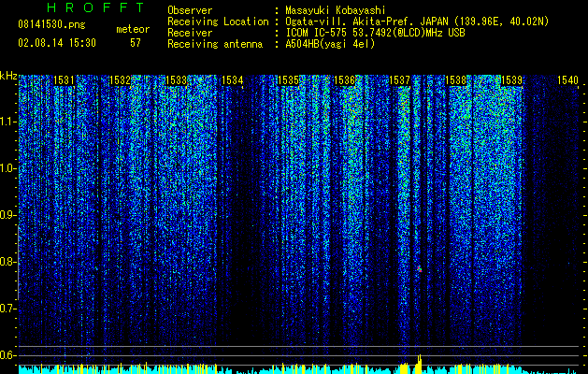Click the ICOM IC-575 receiver text
The height and width of the screenshot is (374, 588).
coord(375,33)
